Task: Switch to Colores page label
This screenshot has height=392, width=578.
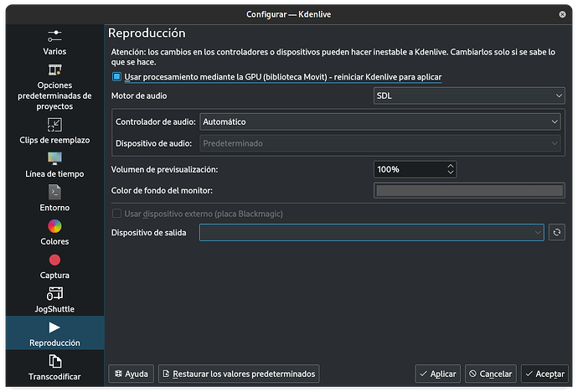Action: point(54,241)
